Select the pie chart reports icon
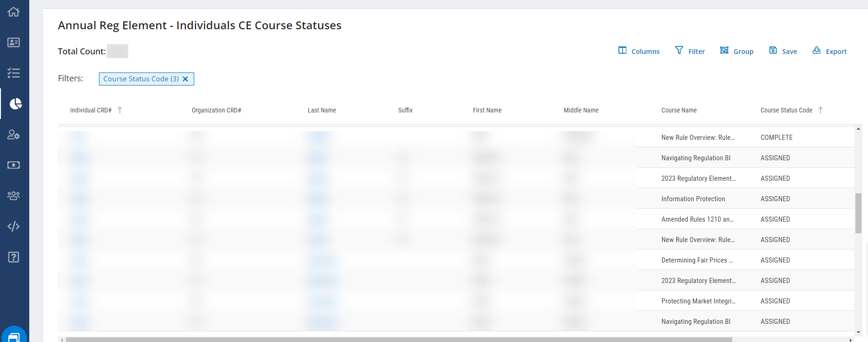Viewport: 868px width, 342px height. click(x=15, y=104)
